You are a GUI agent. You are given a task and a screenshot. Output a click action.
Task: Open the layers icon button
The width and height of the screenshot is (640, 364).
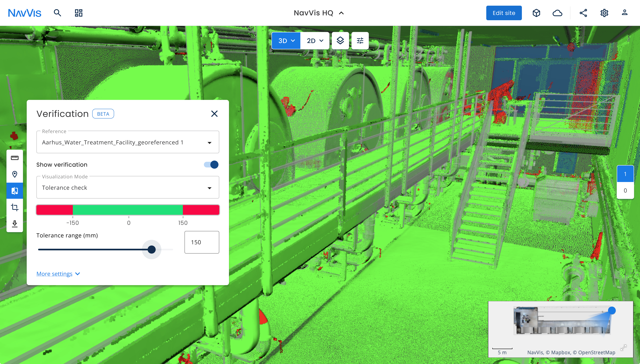click(x=340, y=40)
